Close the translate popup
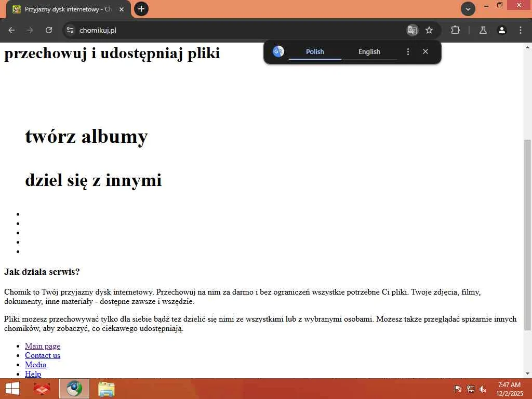Viewport: 532px width, 399px height. pos(425,51)
